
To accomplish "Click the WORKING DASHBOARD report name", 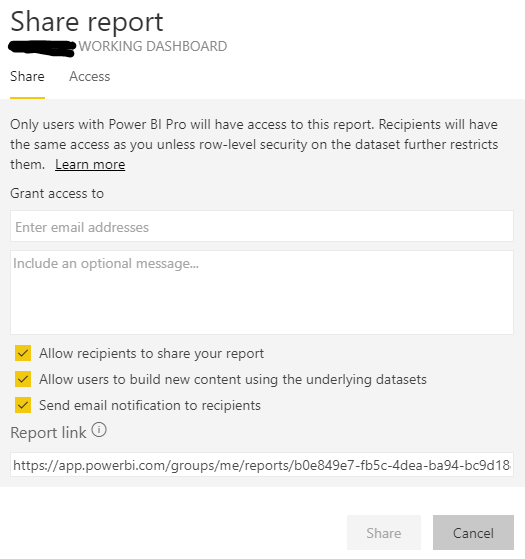I will pos(153,46).
